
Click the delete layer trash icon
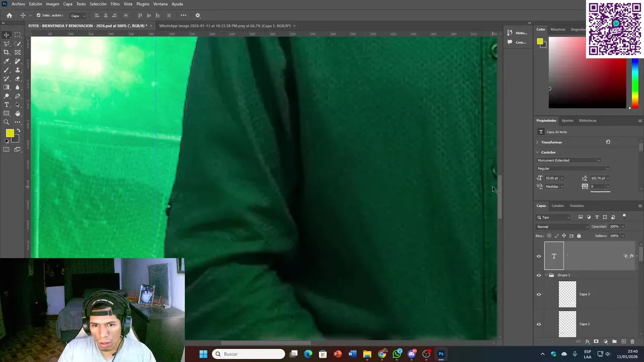click(632, 341)
